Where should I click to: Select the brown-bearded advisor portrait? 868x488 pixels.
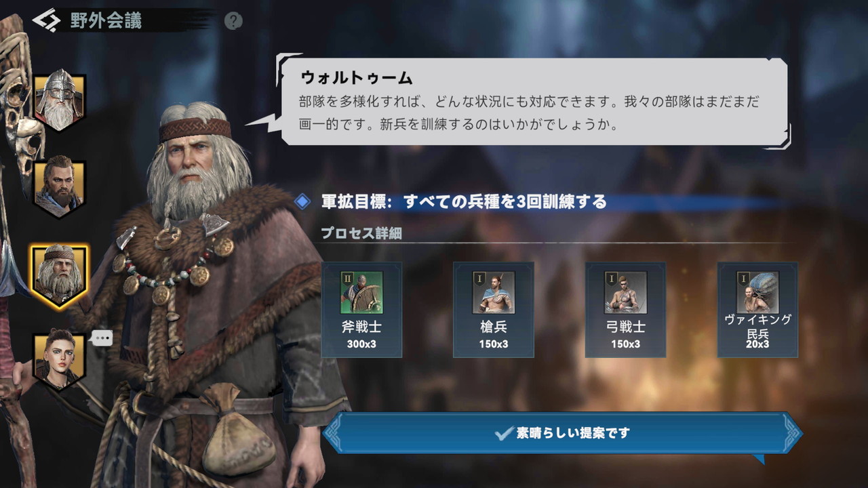[59, 188]
